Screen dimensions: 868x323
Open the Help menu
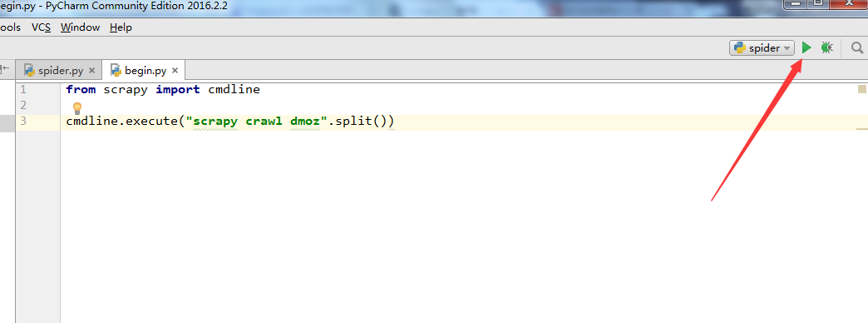tap(121, 27)
